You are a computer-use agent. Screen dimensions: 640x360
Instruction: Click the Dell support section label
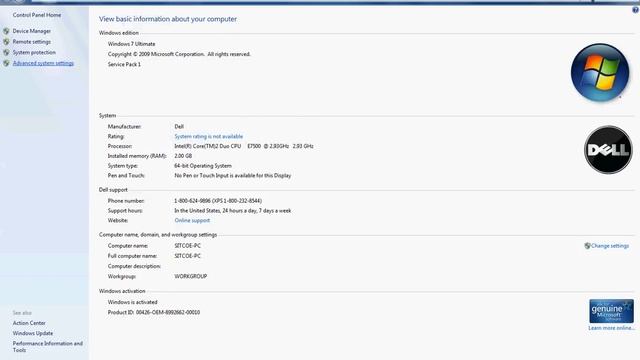113,190
